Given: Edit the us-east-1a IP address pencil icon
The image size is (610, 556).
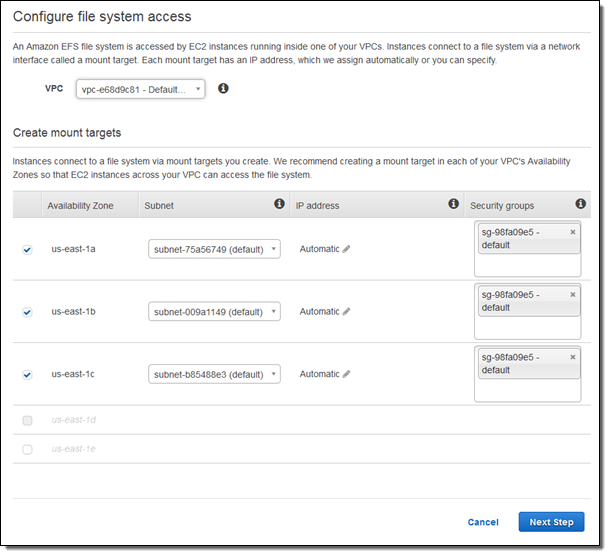Looking at the screenshot, I should pos(347,249).
